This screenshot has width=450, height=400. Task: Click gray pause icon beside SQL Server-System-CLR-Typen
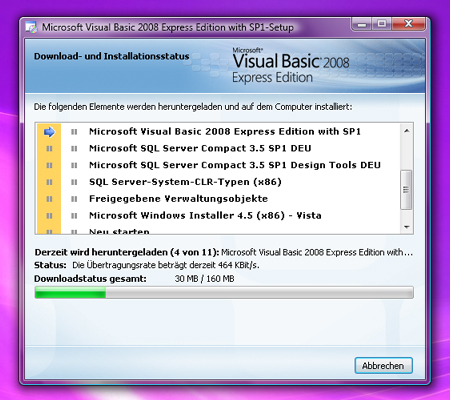[x=74, y=182]
